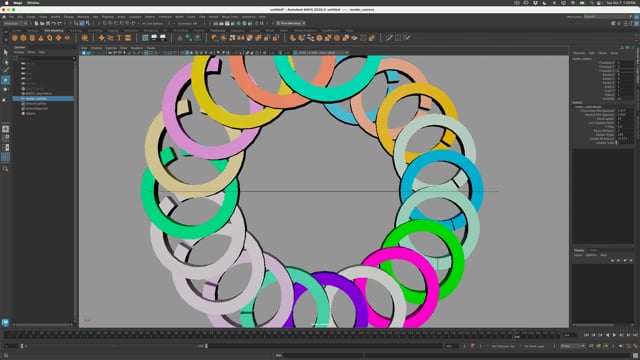
Task: Click Go to End of playback range
Action: 635,335
